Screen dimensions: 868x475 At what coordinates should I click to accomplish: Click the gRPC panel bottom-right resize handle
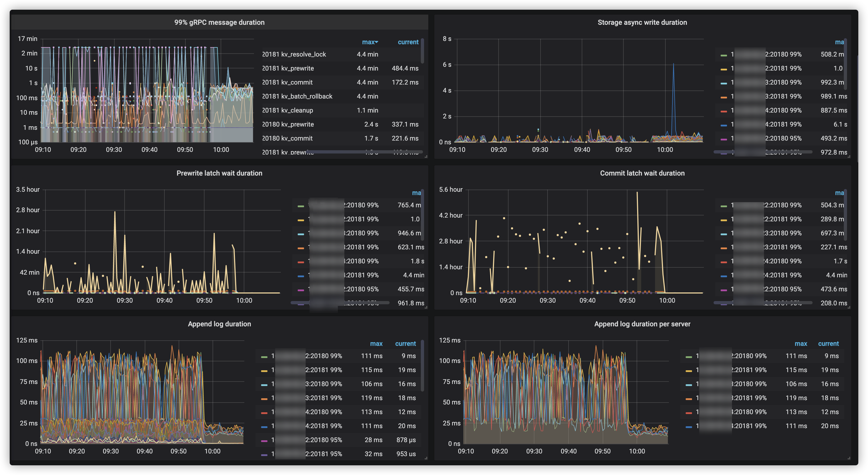(426, 156)
